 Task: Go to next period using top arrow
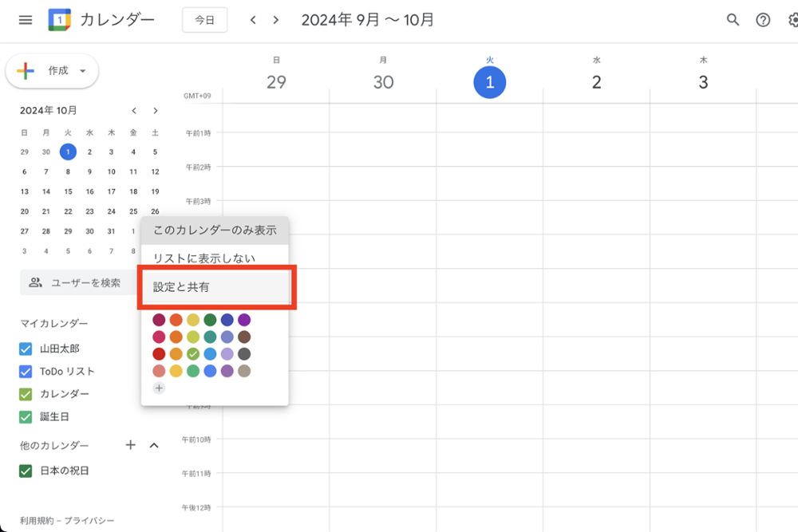coord(276,20)
